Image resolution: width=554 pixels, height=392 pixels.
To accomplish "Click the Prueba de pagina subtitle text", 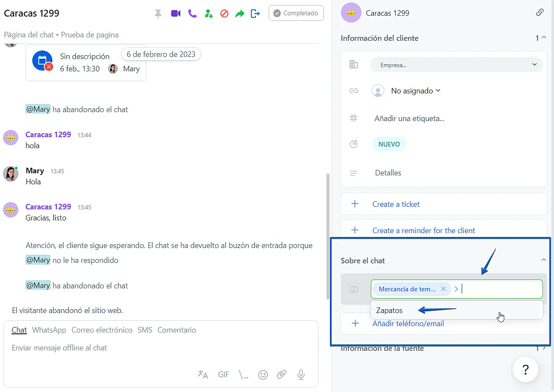I will click(90, 35).
